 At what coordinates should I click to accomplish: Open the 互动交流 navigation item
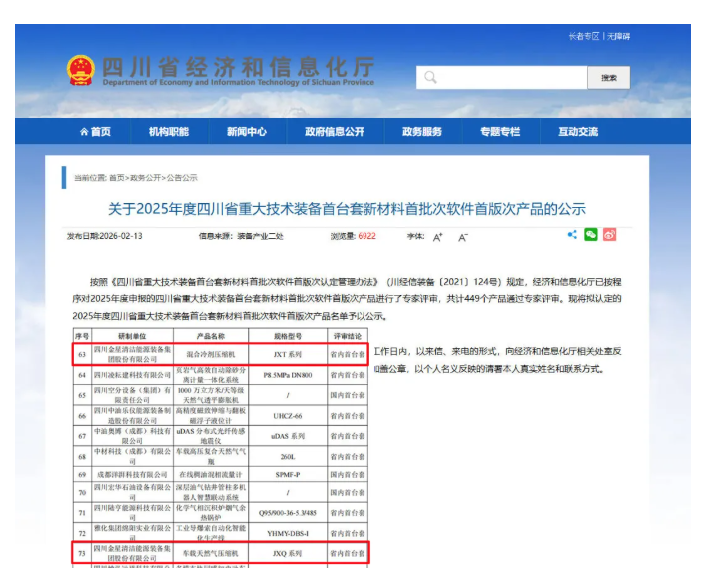pyautogui.click(x=578, y=132)
